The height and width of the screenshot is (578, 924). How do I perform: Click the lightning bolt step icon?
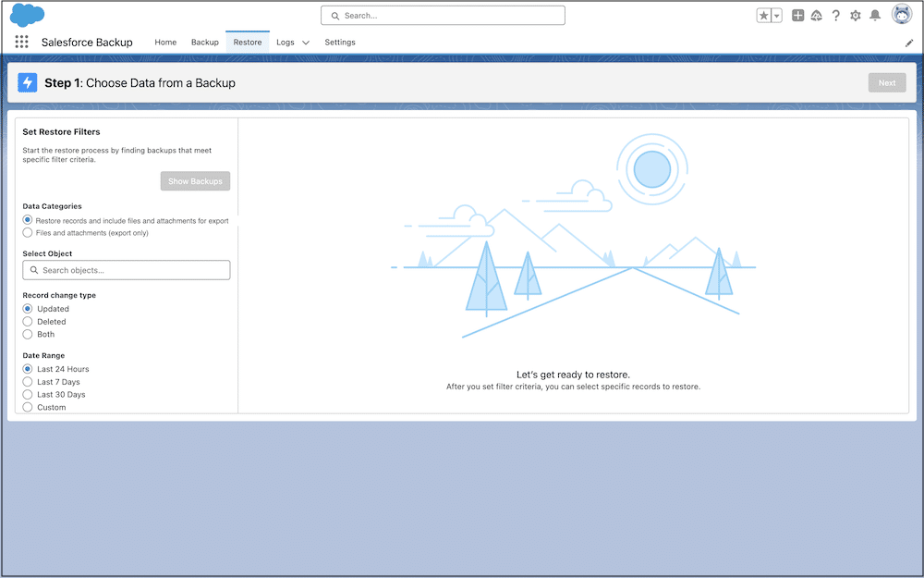(27, 82)
